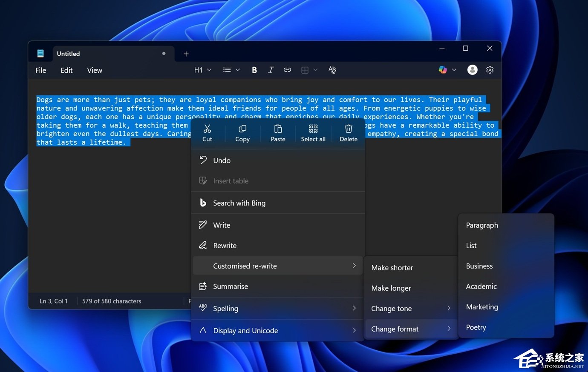Choose Summarise from the context menu
Image resolution: width=588 pixels, height=372 pixels.
pyautogui.click(x=231, y=286)
